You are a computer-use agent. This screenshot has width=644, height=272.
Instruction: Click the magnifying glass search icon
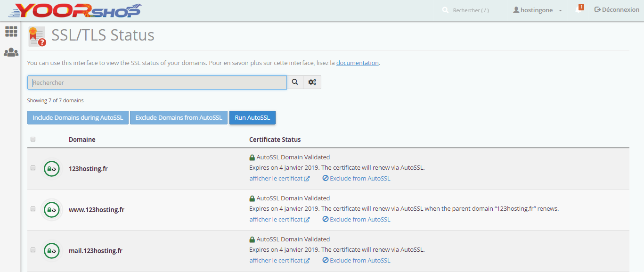[295, 82]
